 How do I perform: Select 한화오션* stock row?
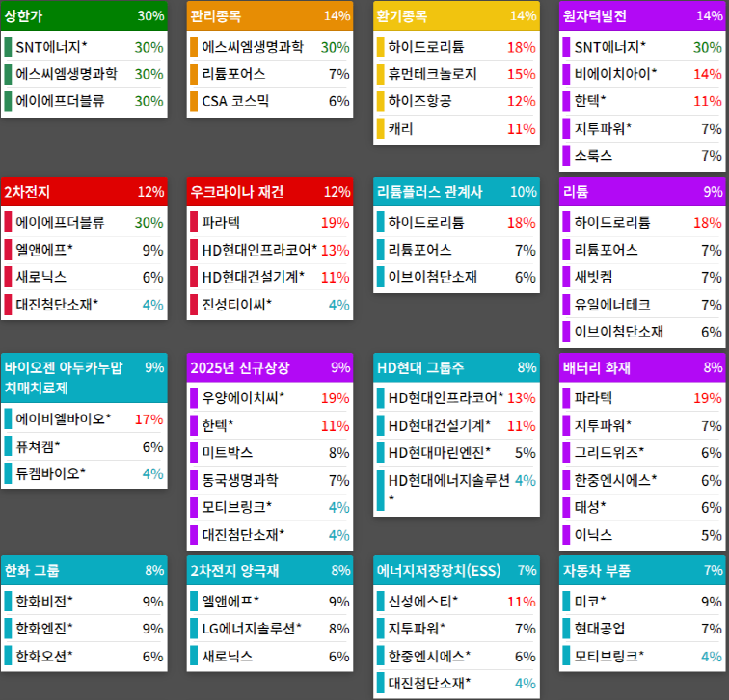point(84,656)
